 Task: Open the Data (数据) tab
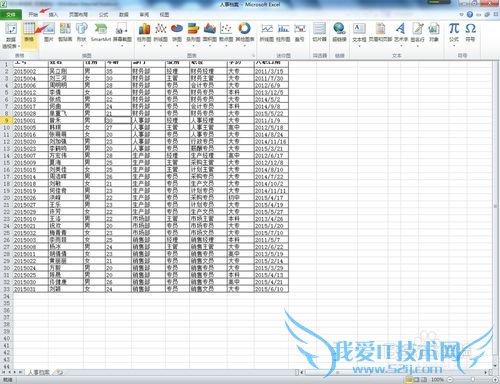(124, 15)
